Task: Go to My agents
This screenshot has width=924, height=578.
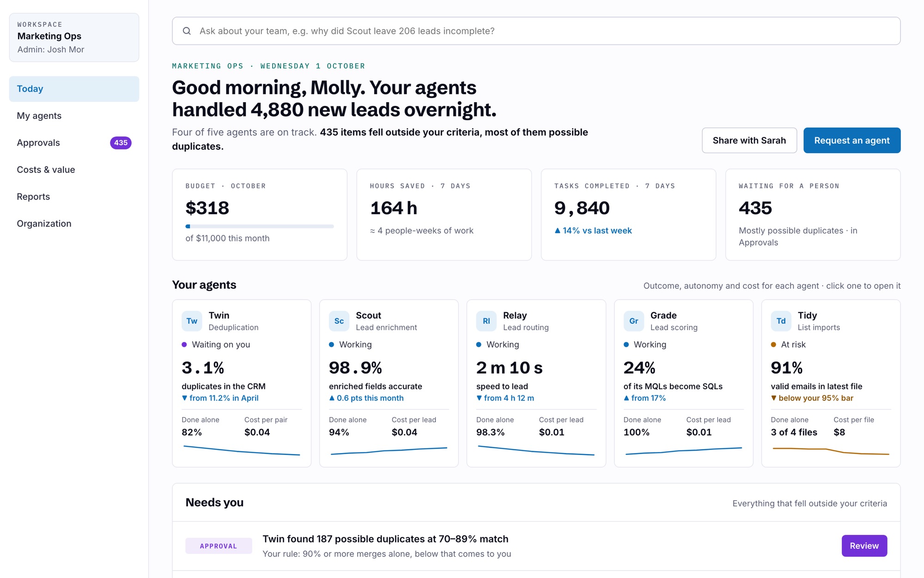Action: click(x=74, y=116)
